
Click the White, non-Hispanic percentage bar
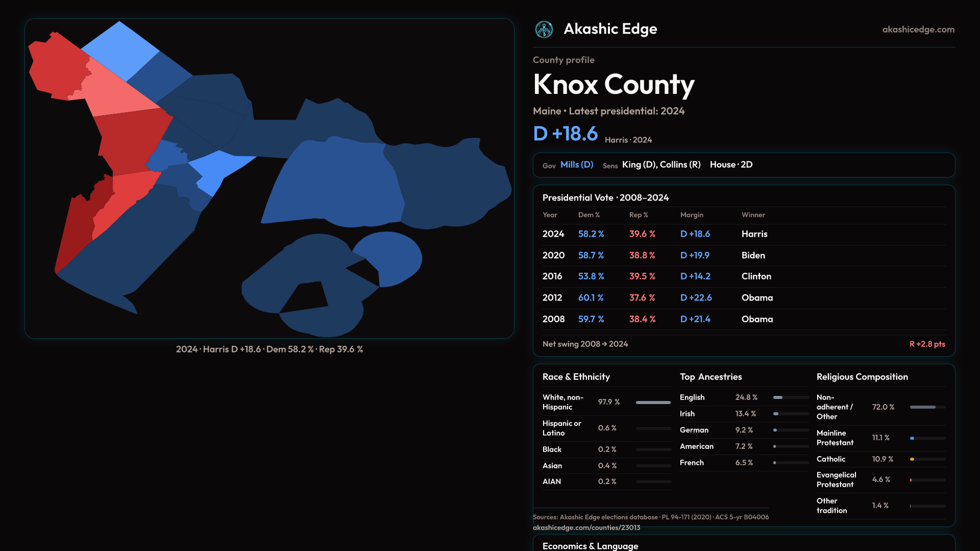tap(653, 403)
